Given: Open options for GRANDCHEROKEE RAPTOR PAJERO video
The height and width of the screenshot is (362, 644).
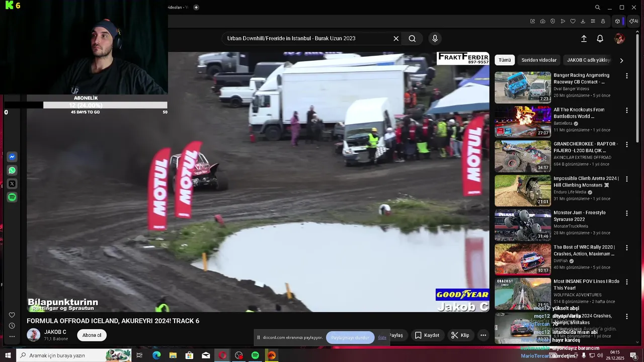Looking at the screenshot, I should tap(626, 144).
